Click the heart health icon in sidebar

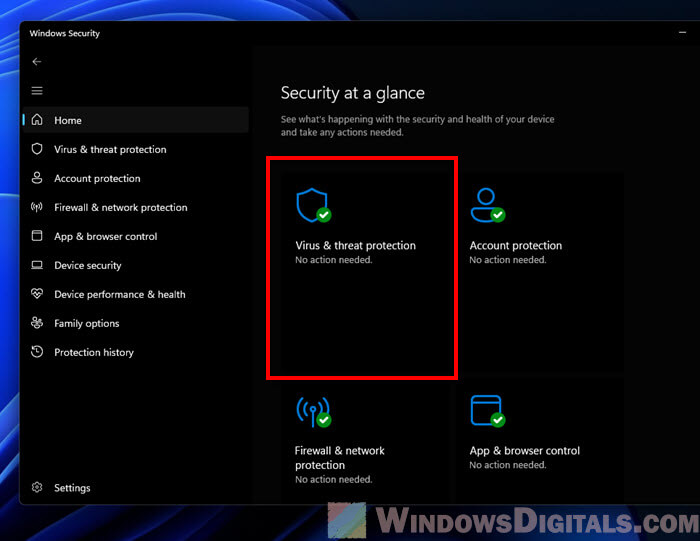pos(37,294)
